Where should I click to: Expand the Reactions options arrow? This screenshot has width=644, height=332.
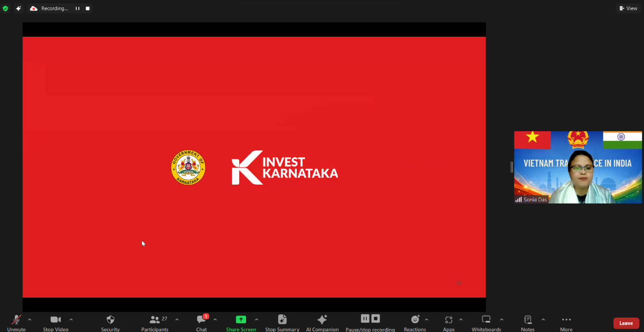(426, 320)
